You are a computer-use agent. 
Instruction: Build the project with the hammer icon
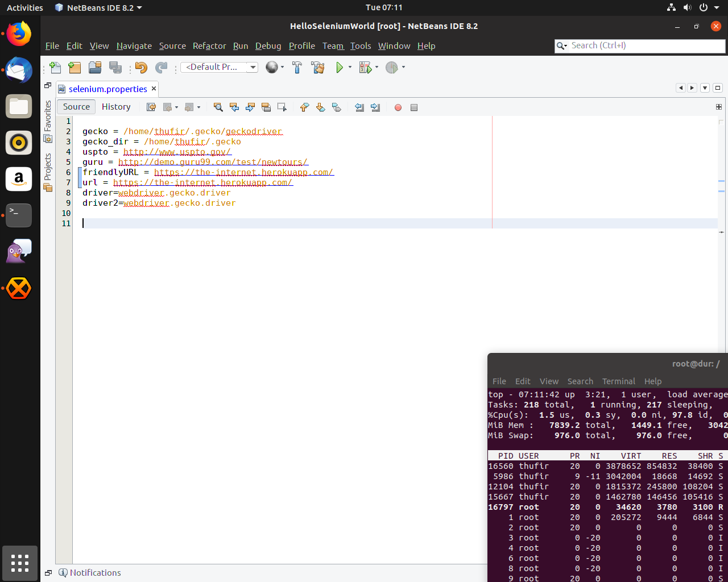pos(297,67)
